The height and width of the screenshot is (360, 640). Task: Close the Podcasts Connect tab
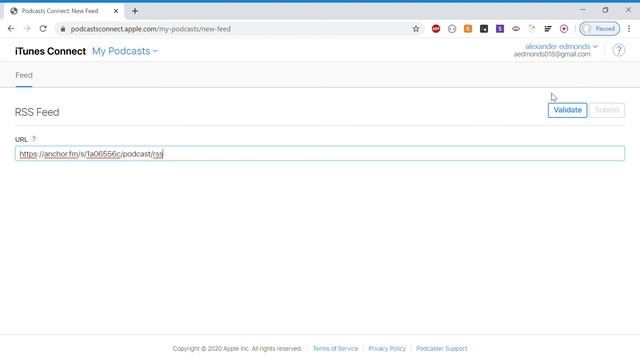coord(116,11)
